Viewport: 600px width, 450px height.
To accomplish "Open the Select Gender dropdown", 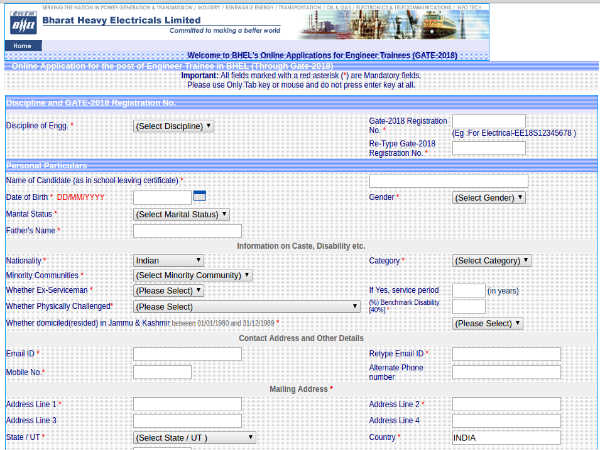I will [x=489, y=198].
